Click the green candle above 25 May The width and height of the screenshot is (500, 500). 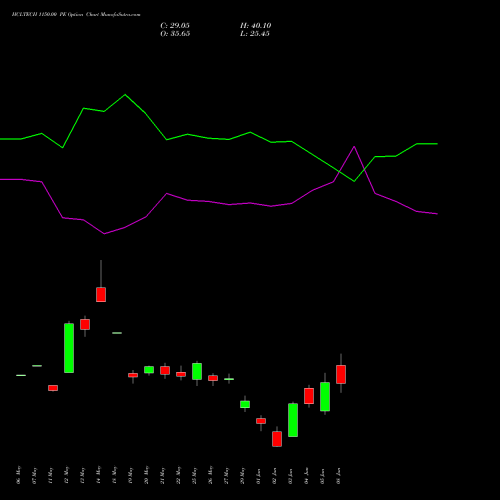point(197,371)
